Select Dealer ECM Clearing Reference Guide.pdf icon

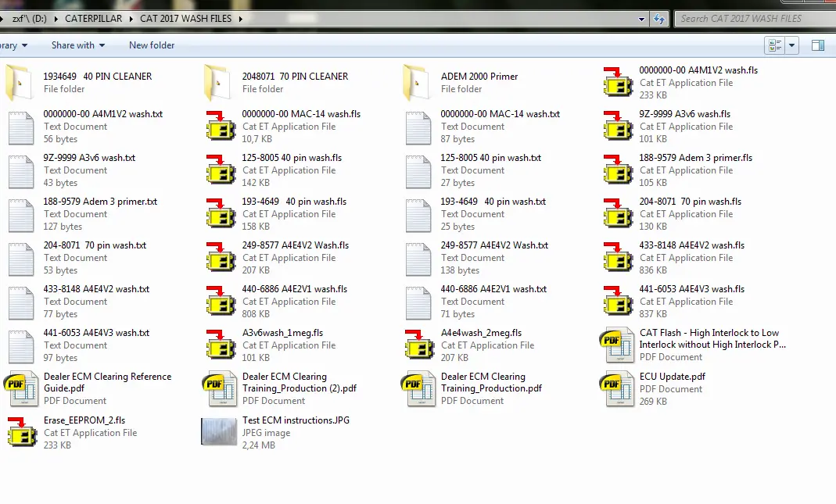point(21,389)
